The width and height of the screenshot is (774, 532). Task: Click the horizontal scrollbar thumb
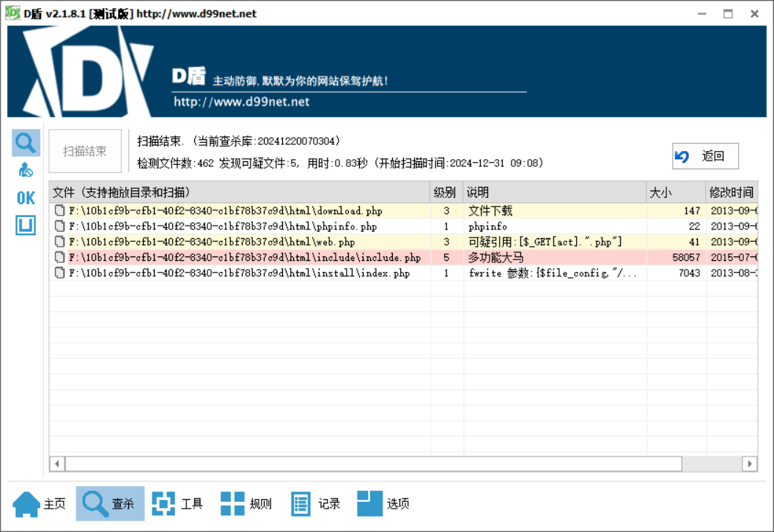(x=374, y=464)
